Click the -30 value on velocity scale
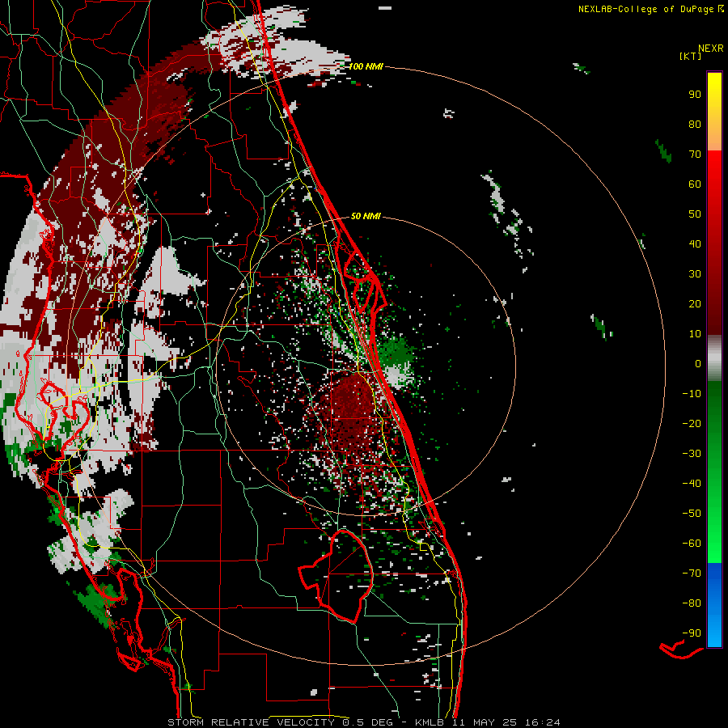The image size is (728, 728). tap(692, 454)
